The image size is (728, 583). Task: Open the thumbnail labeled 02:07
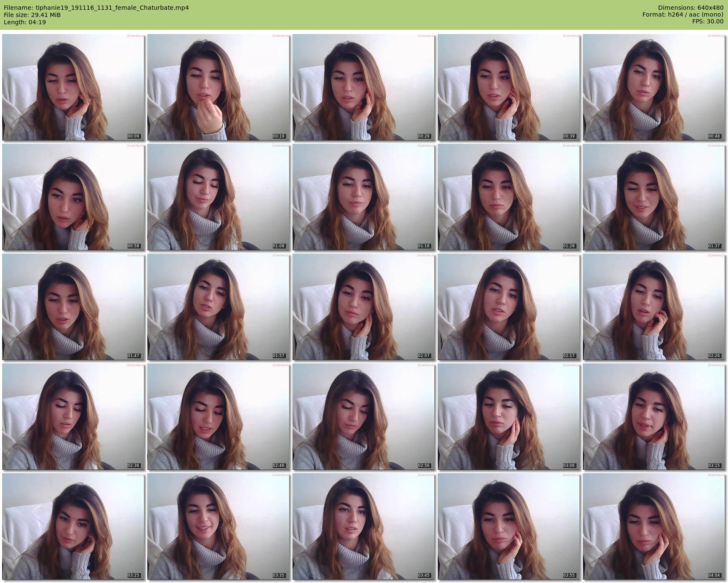click(x=364, y=307)
